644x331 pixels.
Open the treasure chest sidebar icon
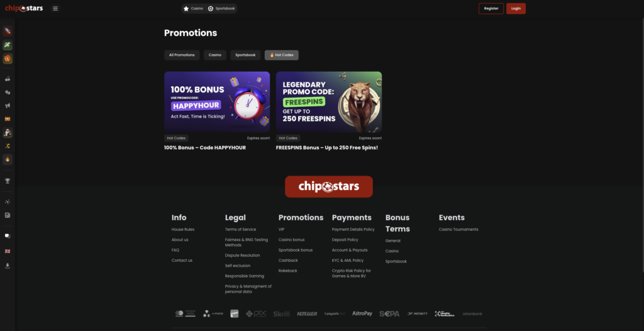[x=8, y=119]
